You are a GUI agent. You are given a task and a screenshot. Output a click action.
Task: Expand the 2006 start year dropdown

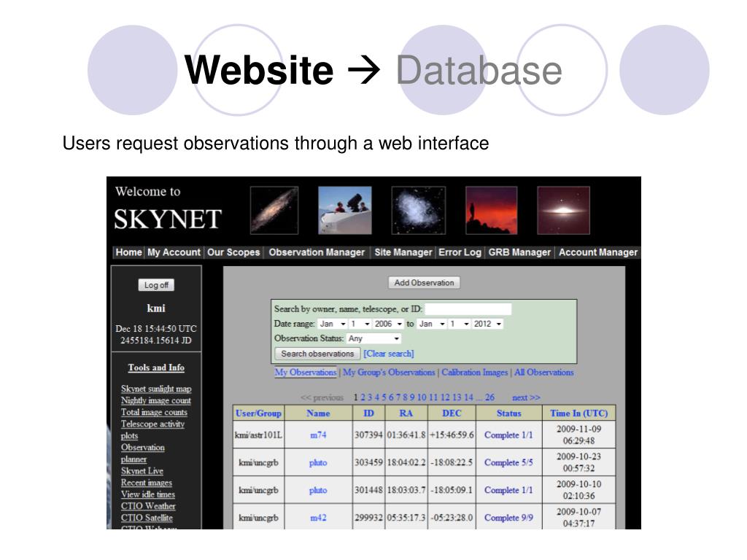(x=388, y=324)
